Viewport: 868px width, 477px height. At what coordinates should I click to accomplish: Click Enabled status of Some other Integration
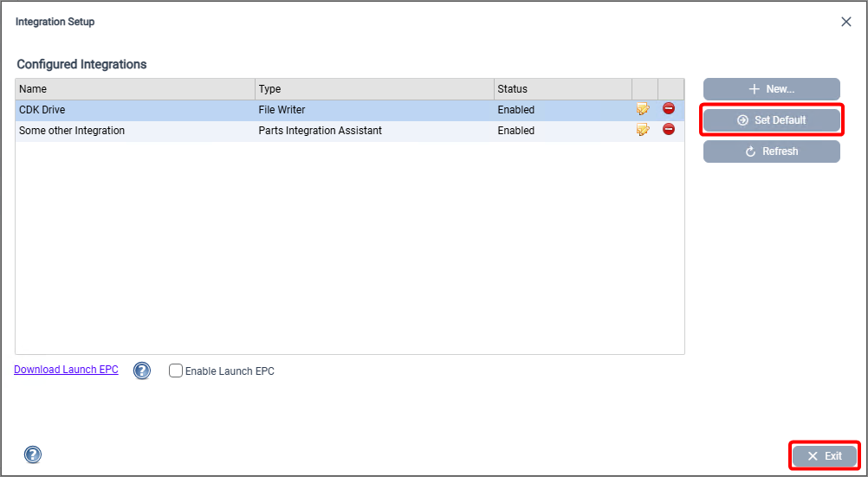563,131
